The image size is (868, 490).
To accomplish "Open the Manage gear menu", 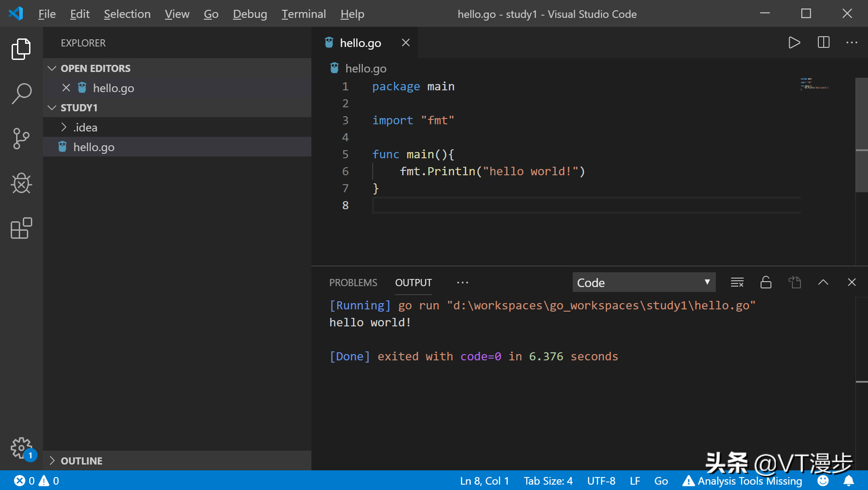I will (21, 448).
